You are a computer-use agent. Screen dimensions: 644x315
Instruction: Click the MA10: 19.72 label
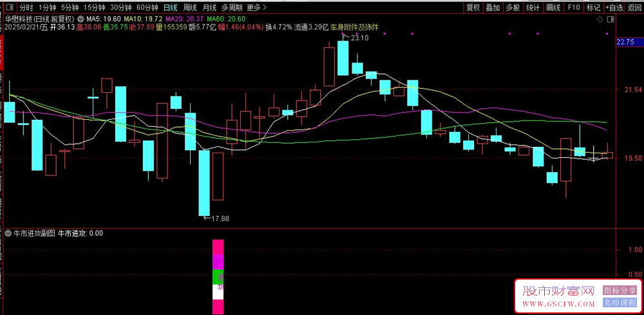tap(143, 19)
